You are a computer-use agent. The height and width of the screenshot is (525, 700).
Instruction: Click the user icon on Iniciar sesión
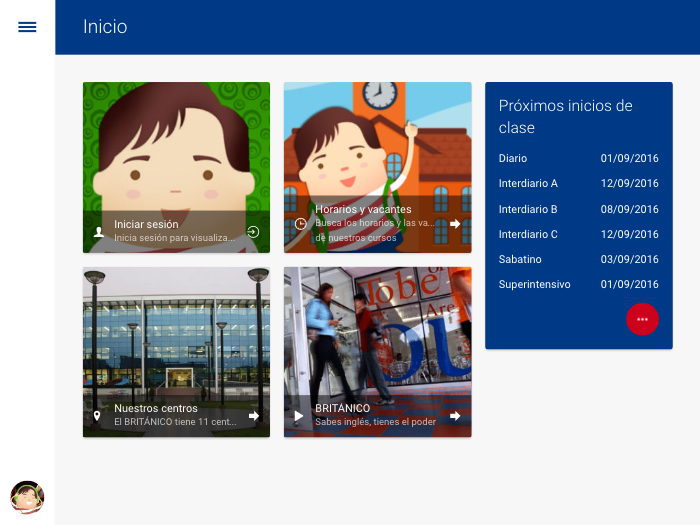coord(99,232)
